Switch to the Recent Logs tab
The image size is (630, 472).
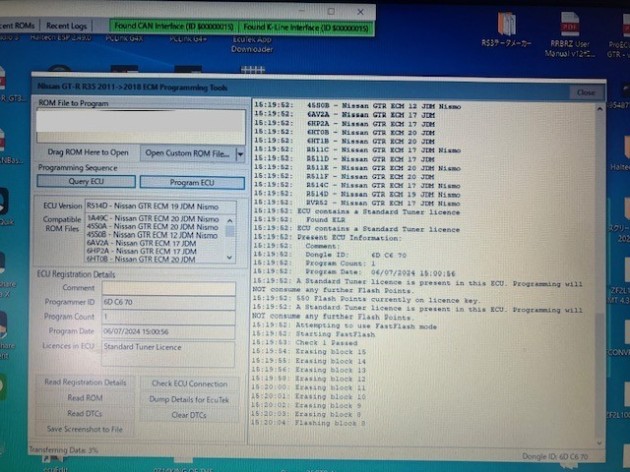tap(66, 26)
